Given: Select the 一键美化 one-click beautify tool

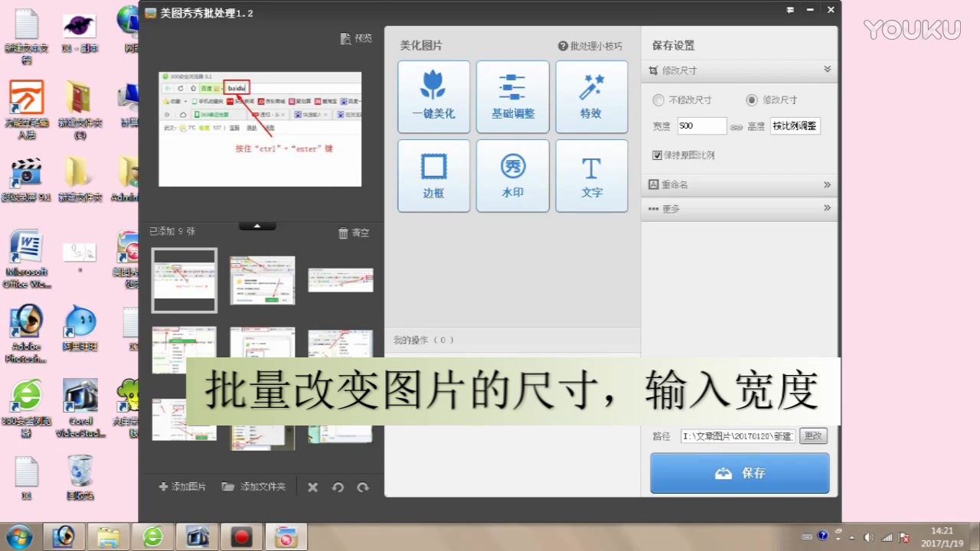Looking at the screenshot, I should (x=433, y=96).
